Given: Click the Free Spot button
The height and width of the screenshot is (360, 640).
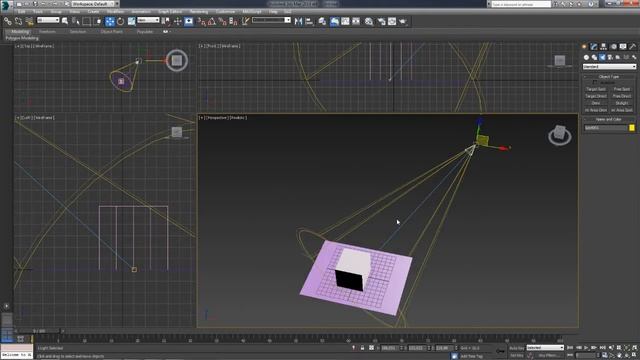Looking at the screenshot, I should pos(622,89).
